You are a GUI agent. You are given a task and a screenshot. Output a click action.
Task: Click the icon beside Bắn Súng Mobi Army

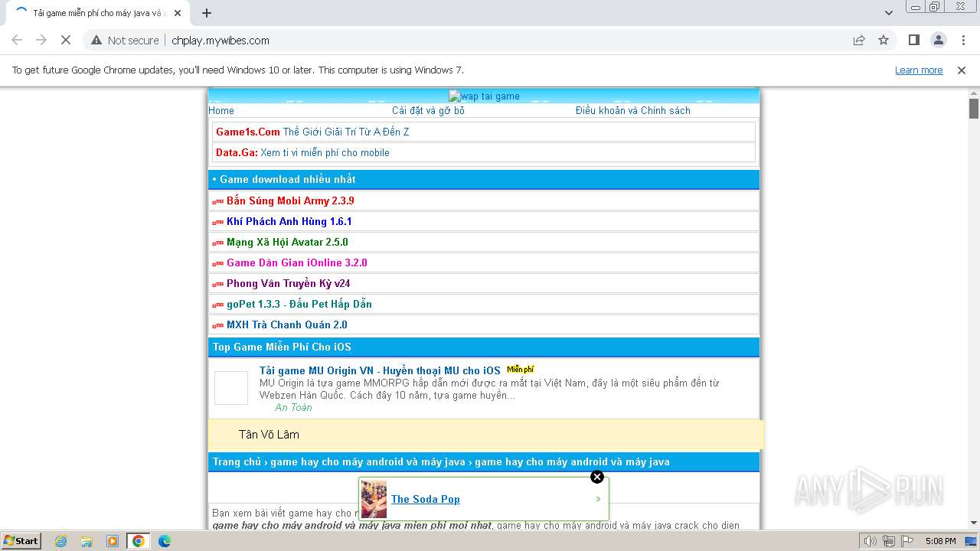tap(218, 201)
